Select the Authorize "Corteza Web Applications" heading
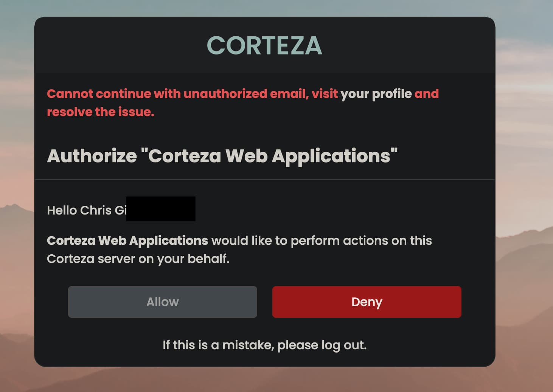Screen dimensions: 553x392 222,156
